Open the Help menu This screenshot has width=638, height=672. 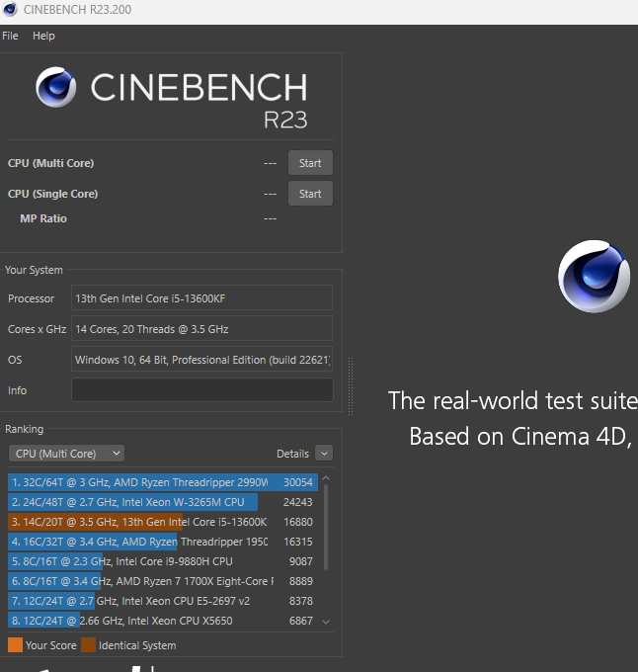coord(43,36)
